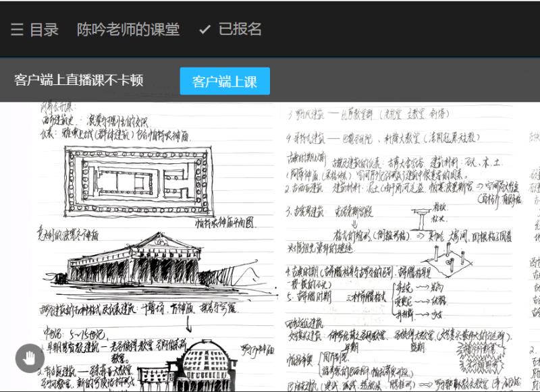The image size is (540, 392).
Task: Click the downward arrow above the dome
Action: click(190, 326)
